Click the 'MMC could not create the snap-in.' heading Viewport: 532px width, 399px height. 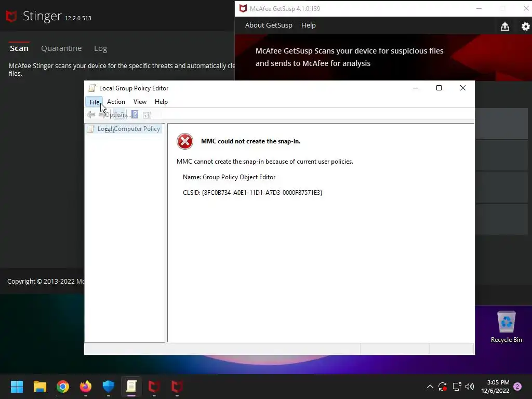251,141
